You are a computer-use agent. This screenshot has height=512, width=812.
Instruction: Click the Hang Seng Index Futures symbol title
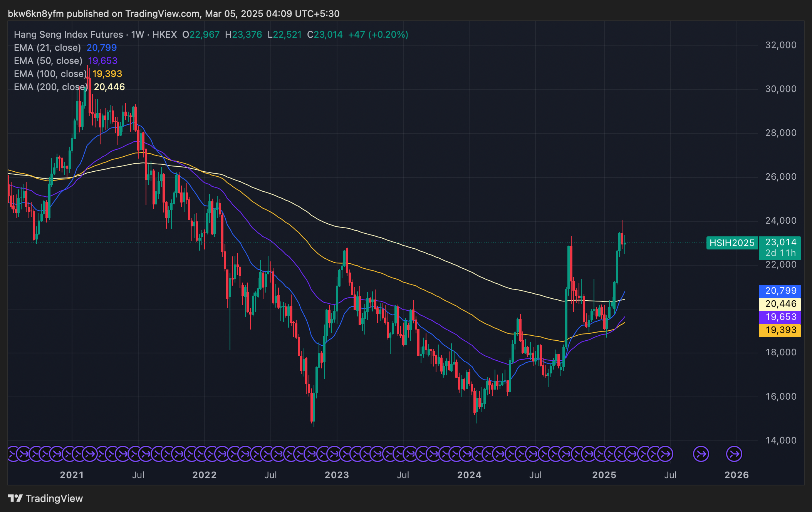68,35
